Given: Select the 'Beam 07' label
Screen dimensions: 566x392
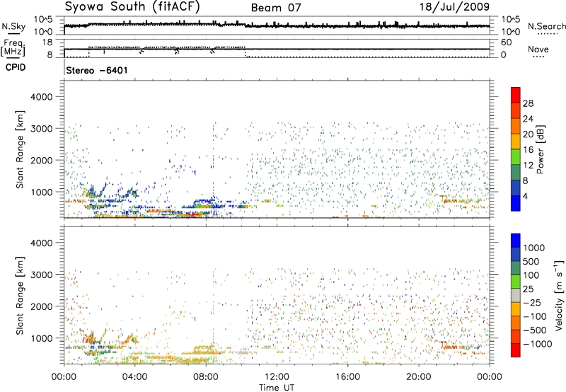Looking at the screenshot, I should pyautogui.click(x=276, y=8).
